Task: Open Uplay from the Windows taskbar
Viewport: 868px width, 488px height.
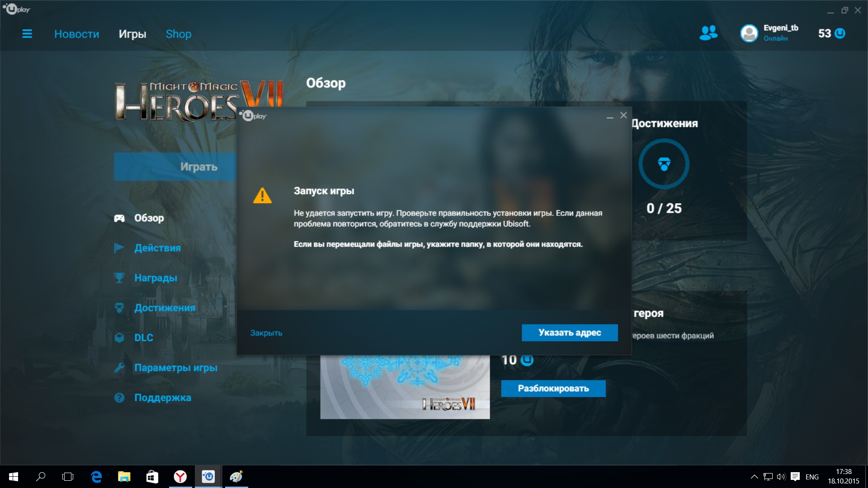Action: coord(208,477)
